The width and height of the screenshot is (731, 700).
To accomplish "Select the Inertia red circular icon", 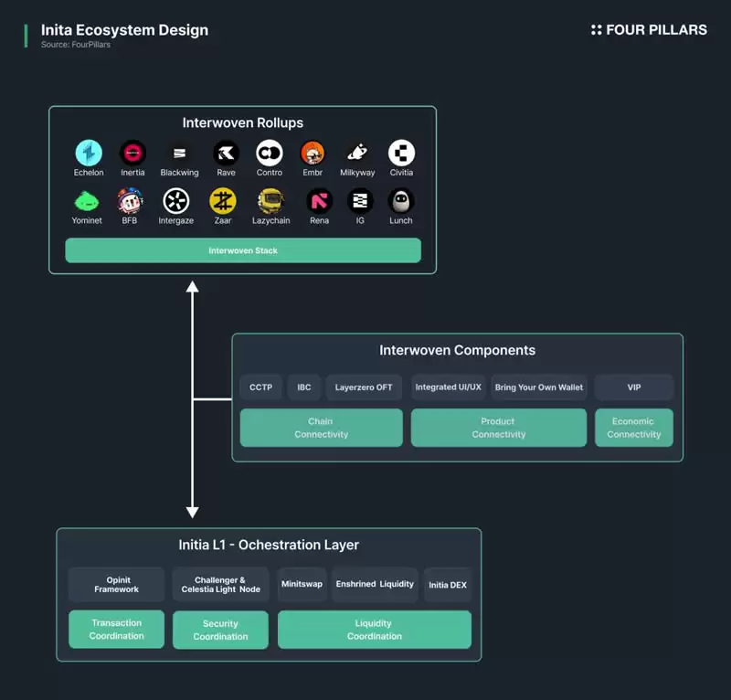I will (132, 153).
